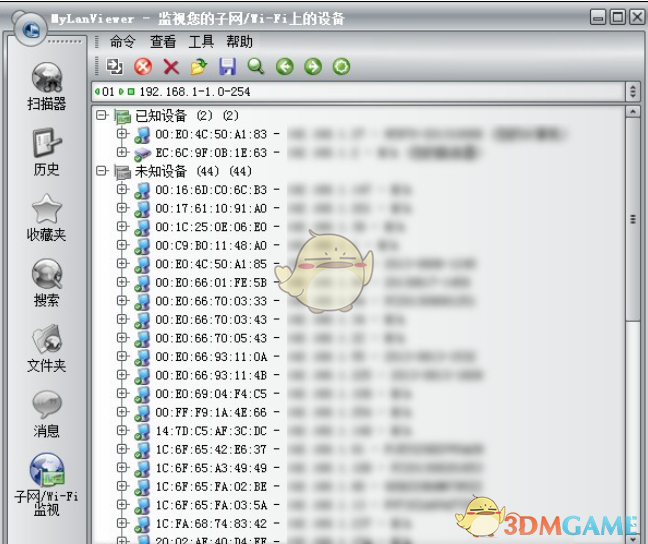The image size is (648, 544).
Task: Click router icon of EC:6C:9F:0B:1E:63
Action: (142, 154)
